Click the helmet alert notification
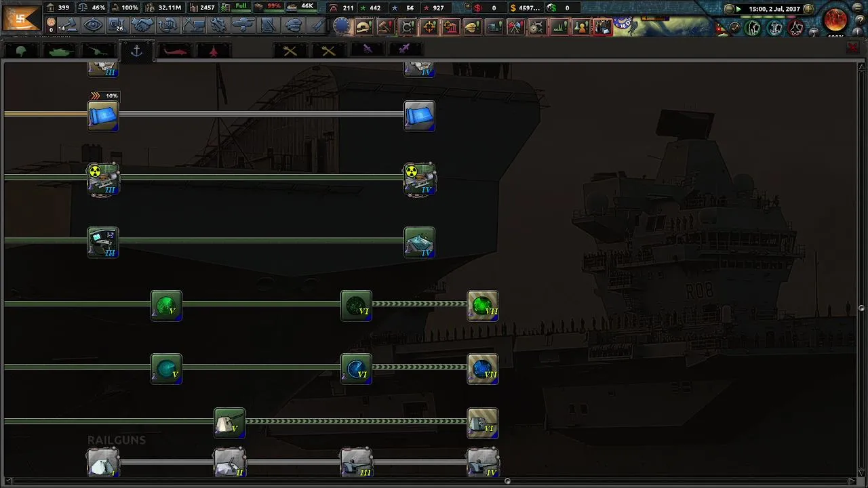The width and height of the screenshot is (868, 488). 363,27
